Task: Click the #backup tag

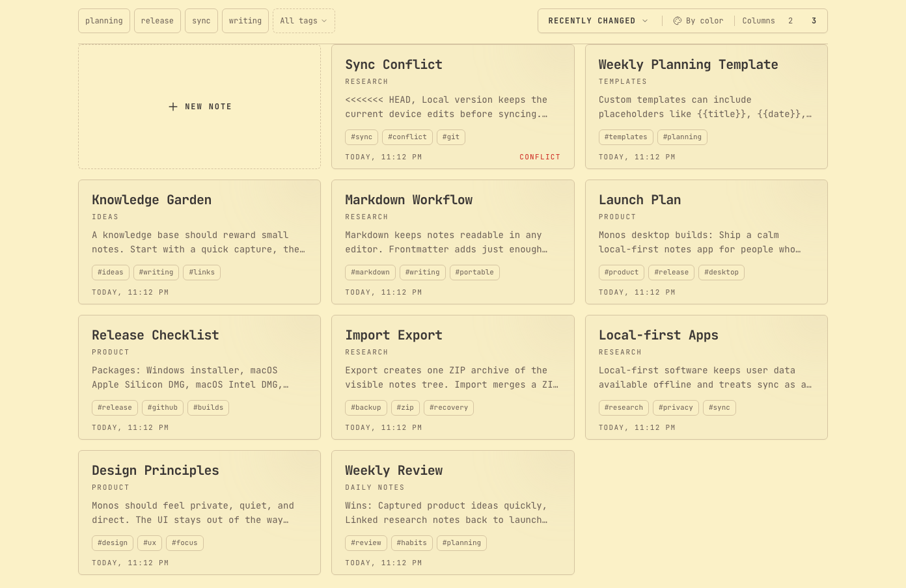Action: click(x=366, y=408)
